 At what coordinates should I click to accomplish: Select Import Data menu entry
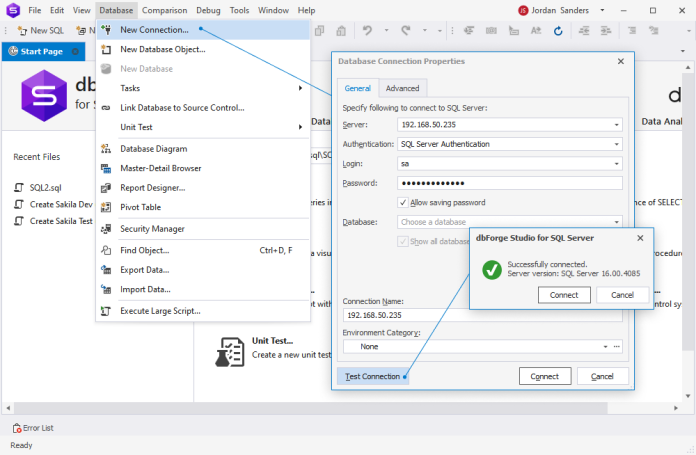coord(203,289)
